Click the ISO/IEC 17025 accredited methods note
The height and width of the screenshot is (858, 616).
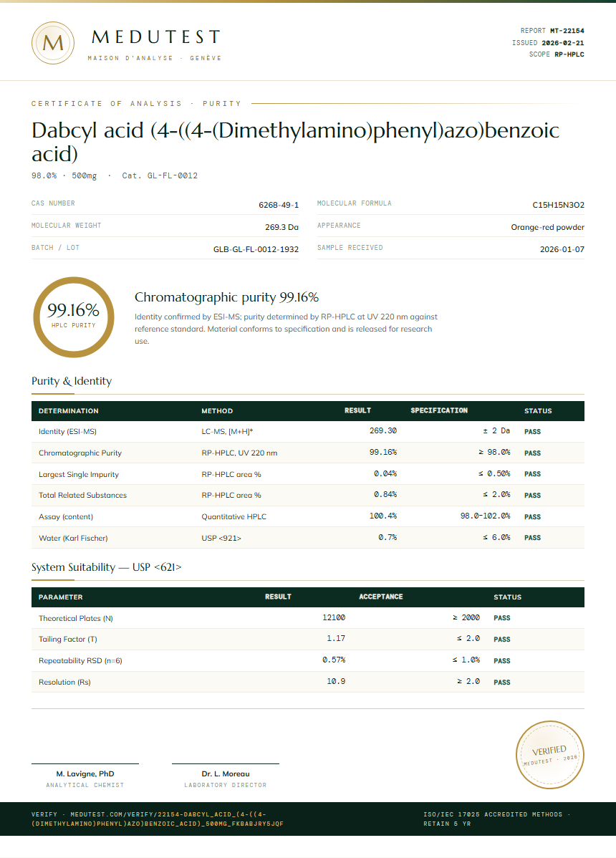(x=496, y=819)
